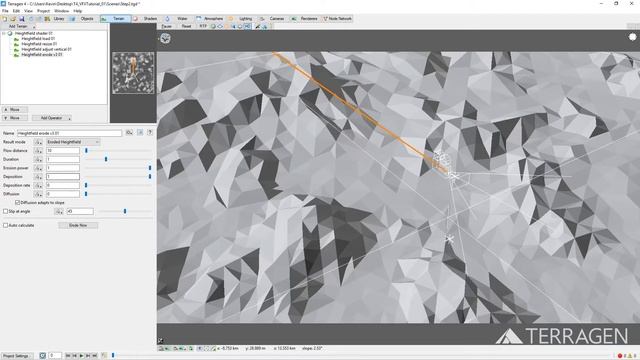Switch to the Terrain layout

115,19
